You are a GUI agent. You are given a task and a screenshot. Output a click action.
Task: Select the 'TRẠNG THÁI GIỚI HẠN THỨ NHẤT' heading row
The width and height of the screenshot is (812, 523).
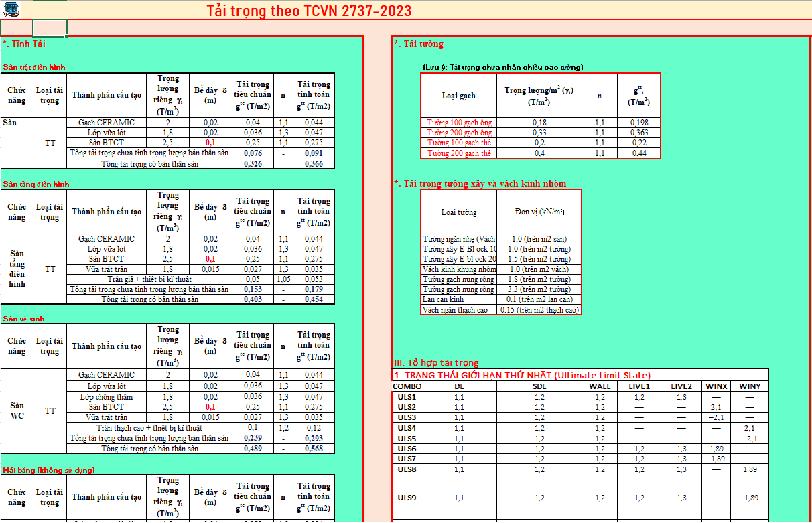click(x=580, y=375)
